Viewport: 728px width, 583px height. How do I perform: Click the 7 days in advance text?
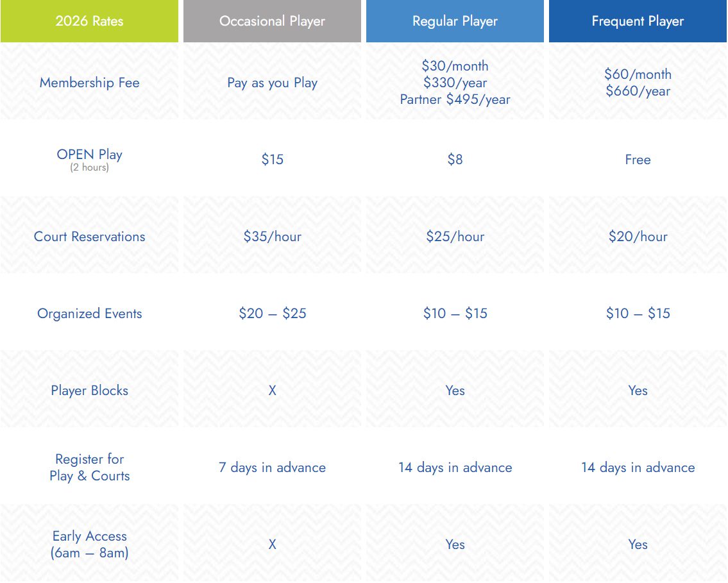coord(272,468)
